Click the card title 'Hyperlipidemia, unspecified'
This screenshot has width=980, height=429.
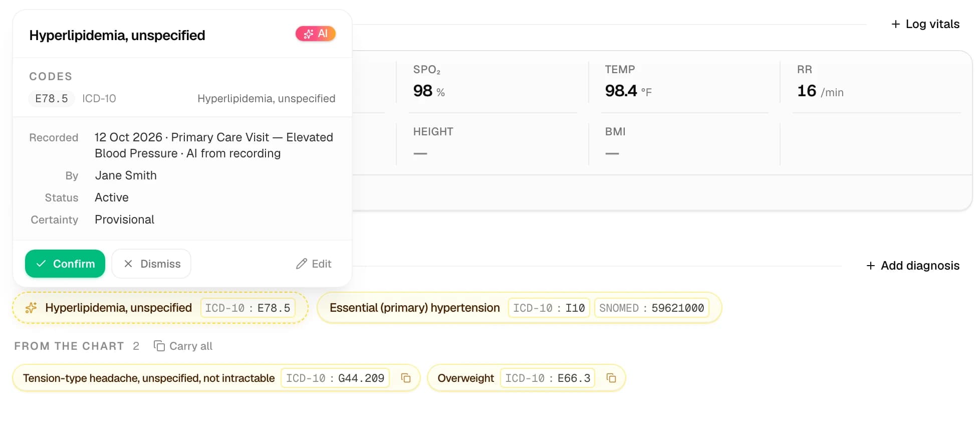tap(117, 35)
